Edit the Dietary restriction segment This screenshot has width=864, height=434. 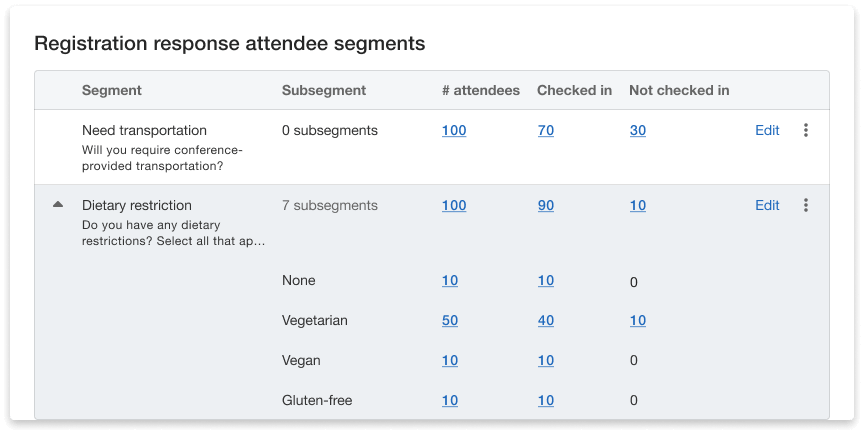click(x=767, y=206)
